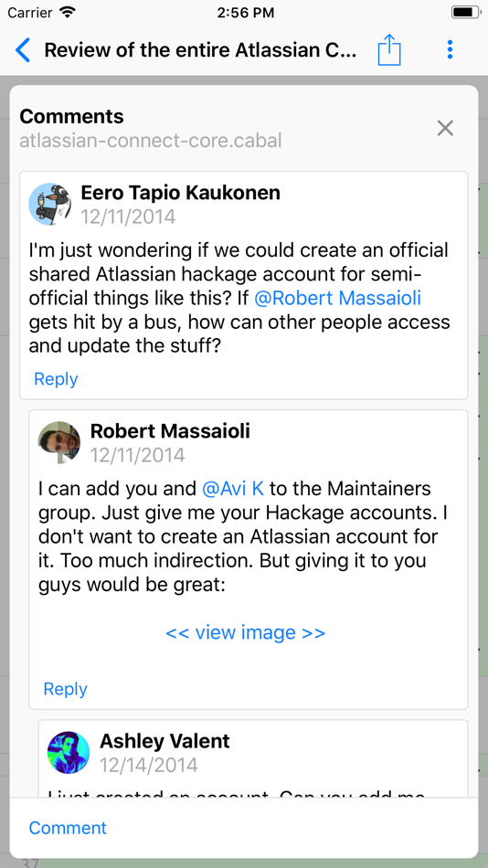This screenshot has height=868, width=488.
Task: Tap Robert Massaioli's profile avatar
Action: tap(59, 442)
